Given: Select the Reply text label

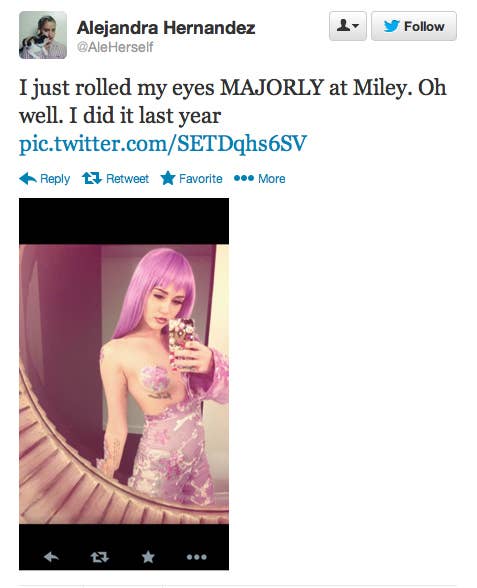Looking at the screenshot, I should [x=55, y=179].
